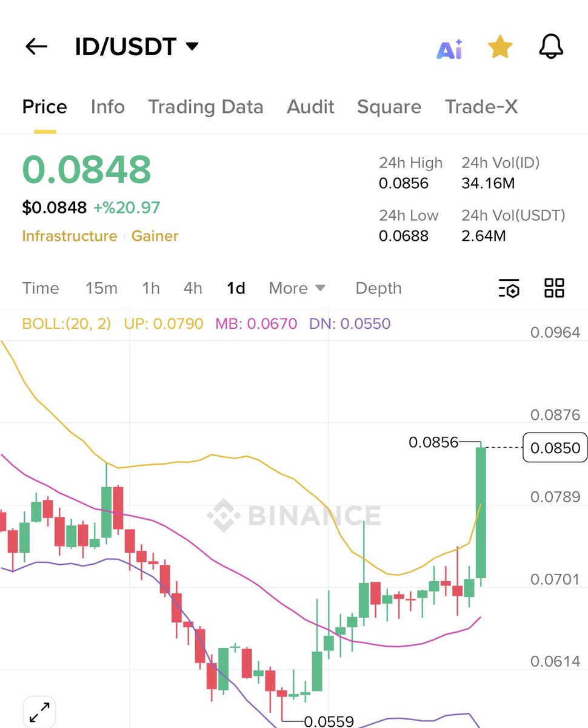This screenshot has height=728, width=588.
Task: Switch to the Info tab
Action: coord(108,107)
